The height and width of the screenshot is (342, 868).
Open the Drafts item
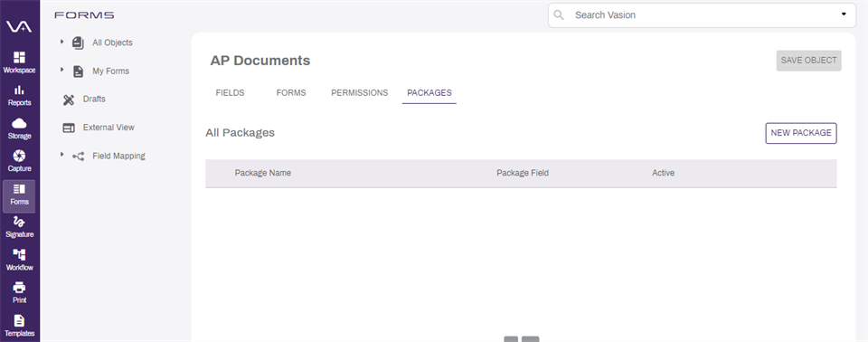94,100
